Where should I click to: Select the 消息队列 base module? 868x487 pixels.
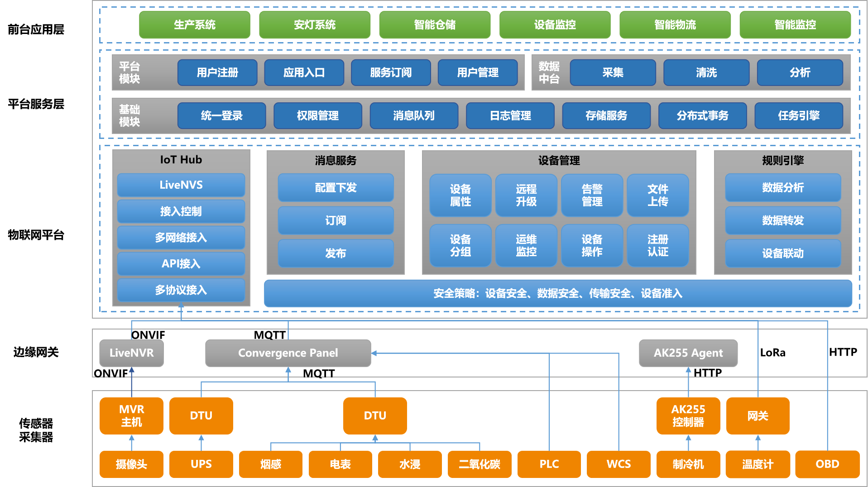(414, 116)
